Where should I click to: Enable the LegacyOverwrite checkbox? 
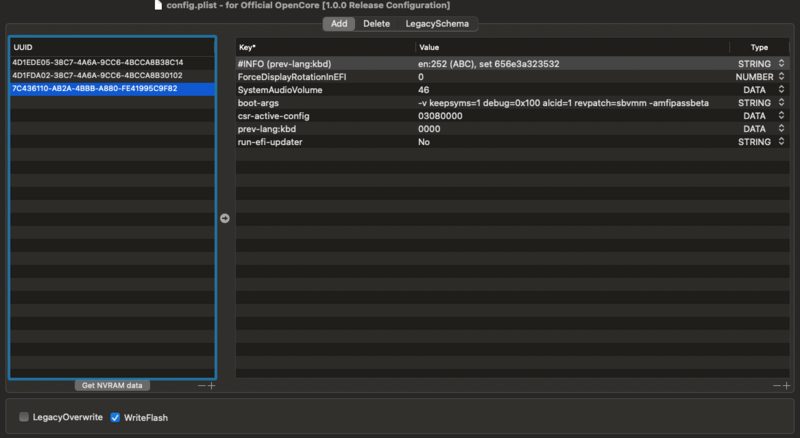(24, 417)
